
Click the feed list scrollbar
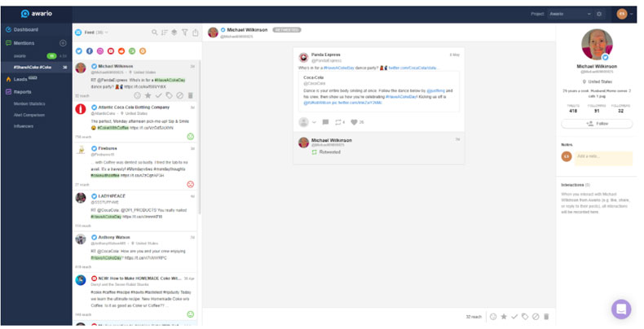(200, 138)
